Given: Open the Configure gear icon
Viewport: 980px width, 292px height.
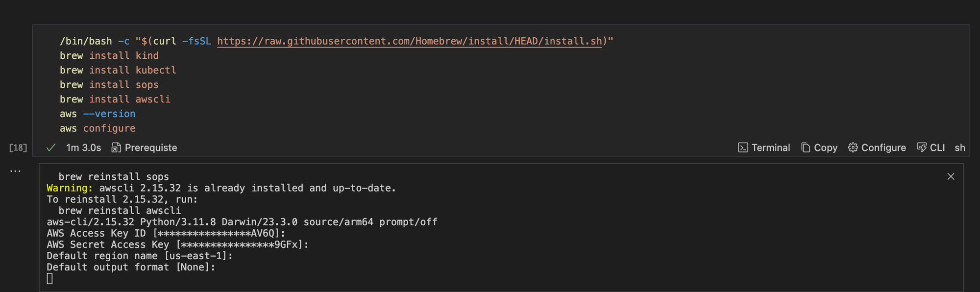Looking at the screenshot, I should coord(853,147).
